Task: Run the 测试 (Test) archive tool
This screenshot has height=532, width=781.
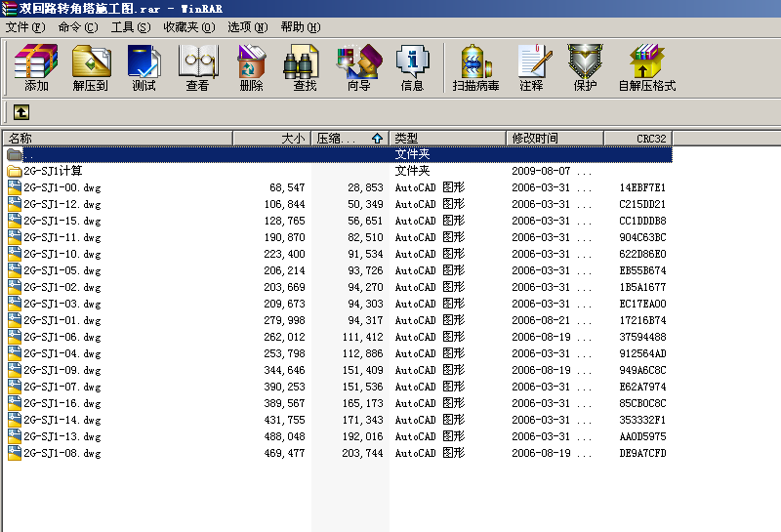Action: click(x=144, y=67)
